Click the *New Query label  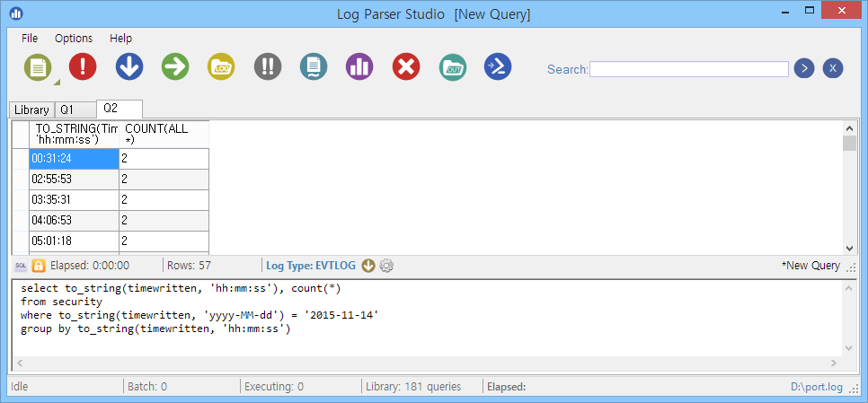click(810, 266)
